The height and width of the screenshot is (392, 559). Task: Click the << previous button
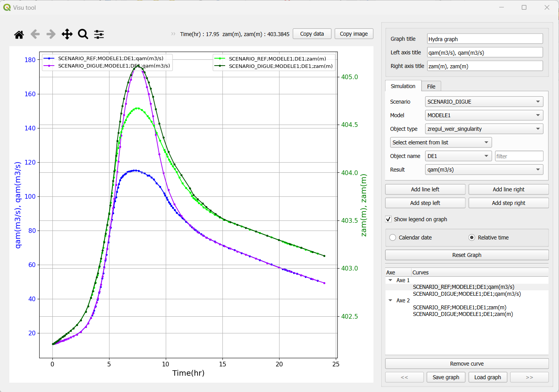tap(404, 377)
